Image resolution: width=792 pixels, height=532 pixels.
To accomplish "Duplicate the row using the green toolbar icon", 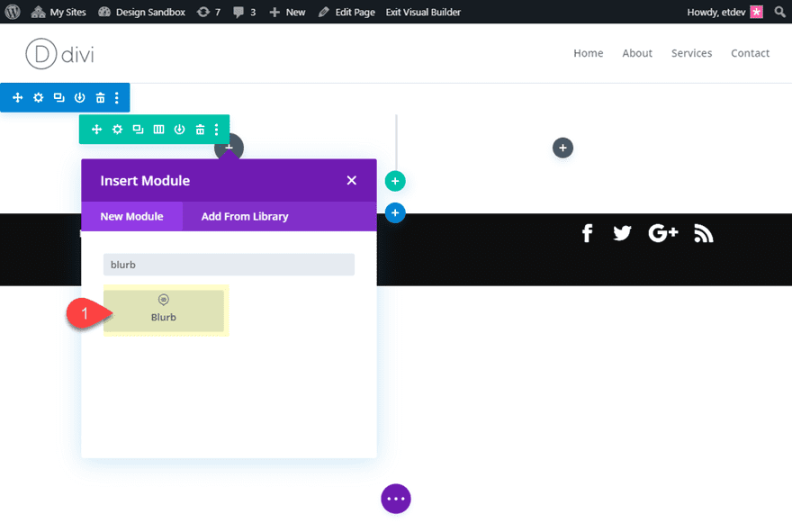I will [137, 129].
